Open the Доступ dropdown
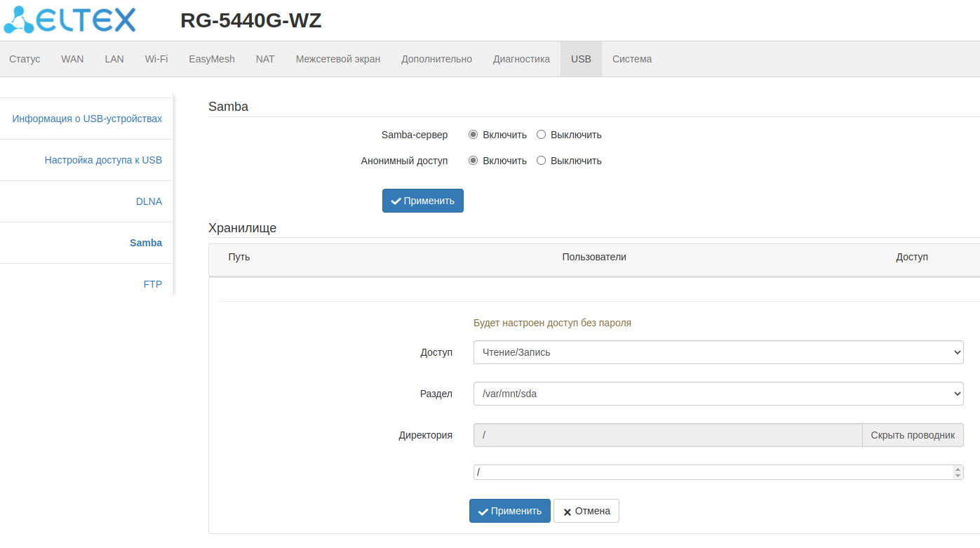Viewport: 980px width, 548px height. click(718, 352)
